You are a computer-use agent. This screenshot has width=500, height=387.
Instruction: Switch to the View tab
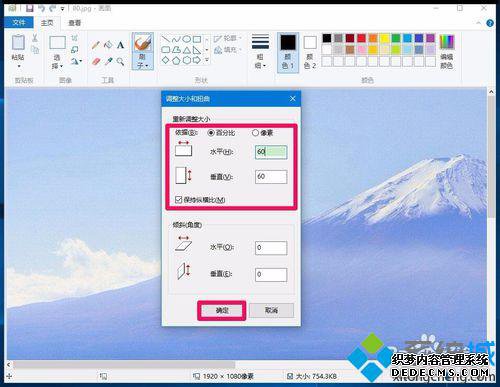(75, 23)
